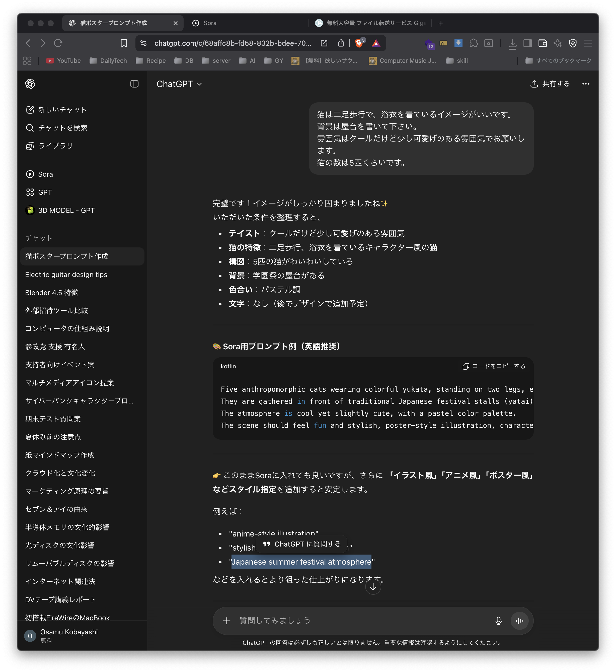Click the browser bookmark icon
The width and height of the screenshot is (616, 672).
(x=124, y=43)
